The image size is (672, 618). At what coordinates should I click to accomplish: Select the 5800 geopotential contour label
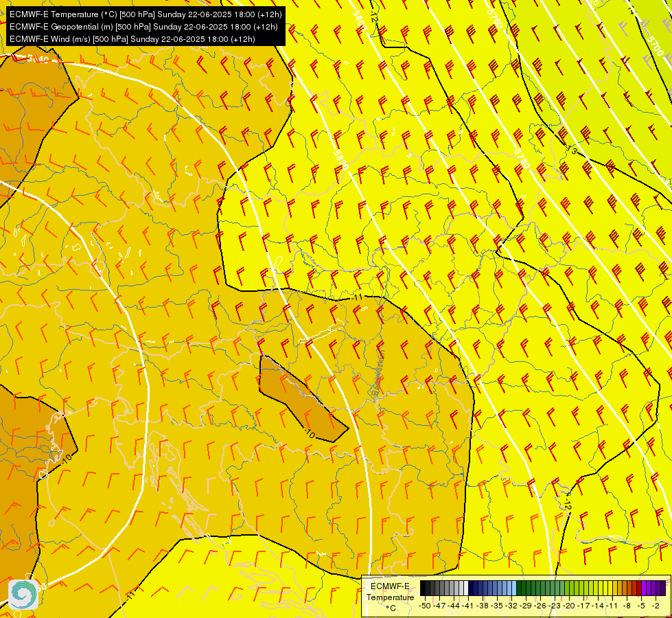click(360, 20)
